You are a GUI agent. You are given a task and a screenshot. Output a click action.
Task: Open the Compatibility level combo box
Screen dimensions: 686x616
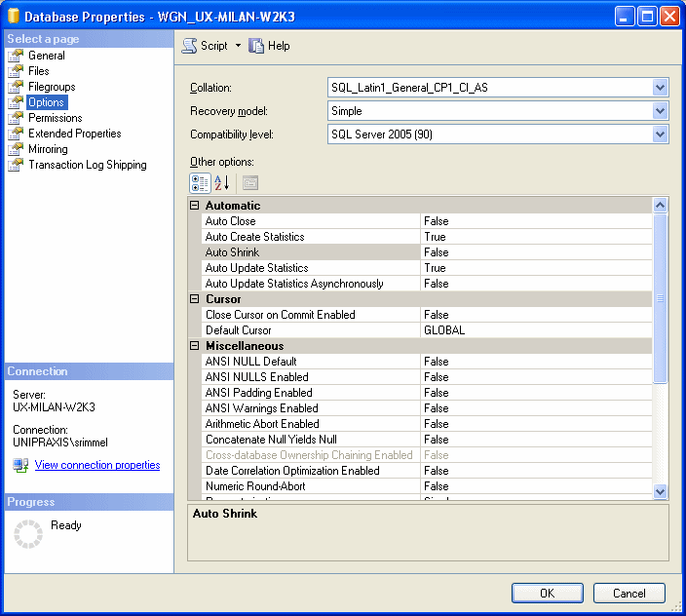660,135
